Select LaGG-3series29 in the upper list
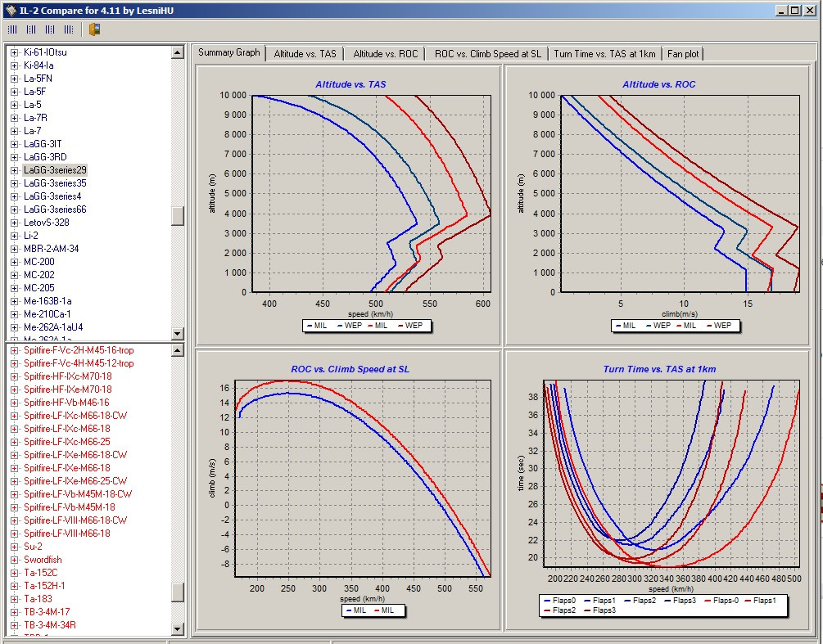The width and height of the screenshot is (823, 644). point(55,170)
